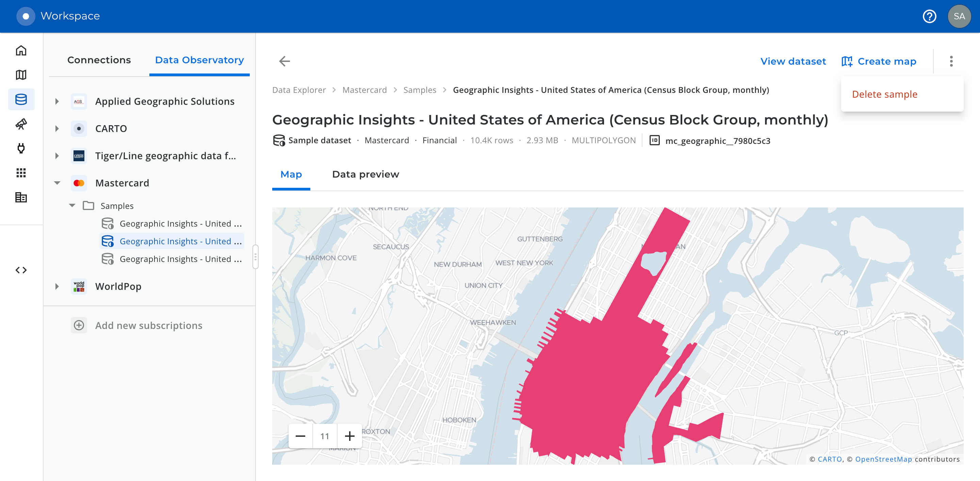Open the three-dot more options menu
Viewport: 980px width, 481px height.
click(x=951, y=61)
